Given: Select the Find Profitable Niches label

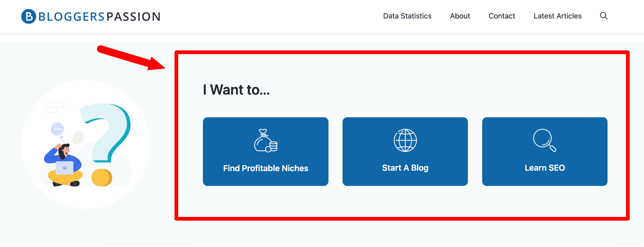Looking at the screenshot, I should (x=266, y=168).
